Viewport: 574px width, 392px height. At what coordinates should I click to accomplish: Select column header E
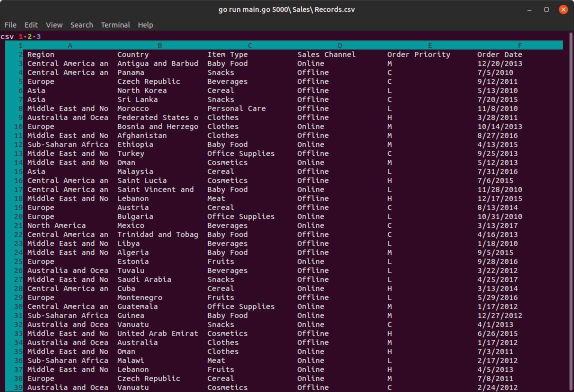[430, 45]
